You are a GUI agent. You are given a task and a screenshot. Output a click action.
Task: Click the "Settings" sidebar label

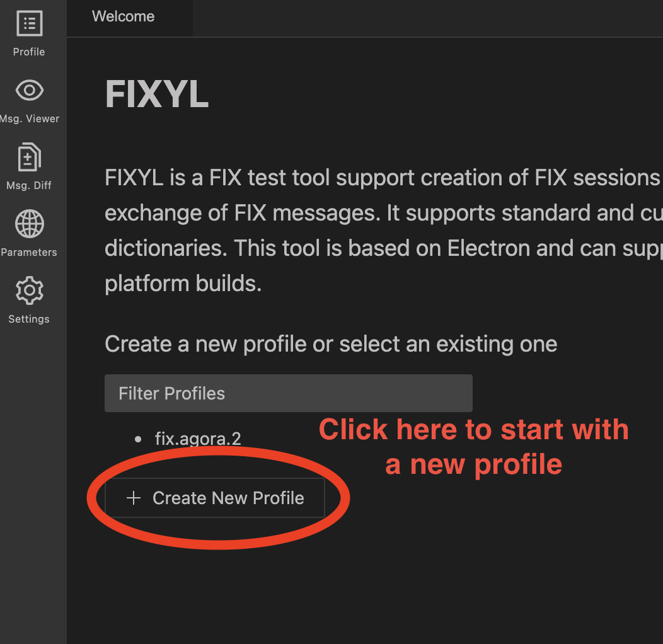pyautogui.click(x=29, y=319)
